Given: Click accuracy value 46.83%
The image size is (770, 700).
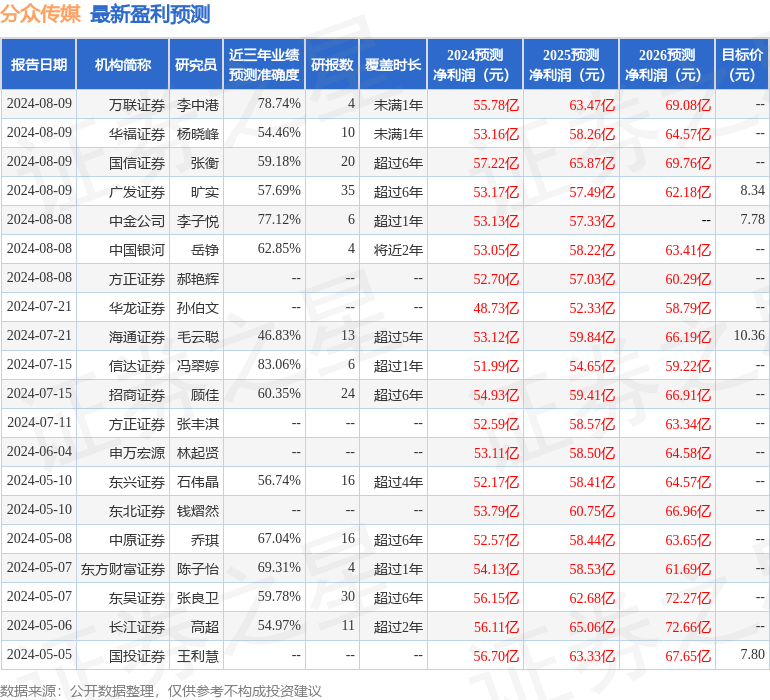Looking at the screenshot, I should point(279,335).
